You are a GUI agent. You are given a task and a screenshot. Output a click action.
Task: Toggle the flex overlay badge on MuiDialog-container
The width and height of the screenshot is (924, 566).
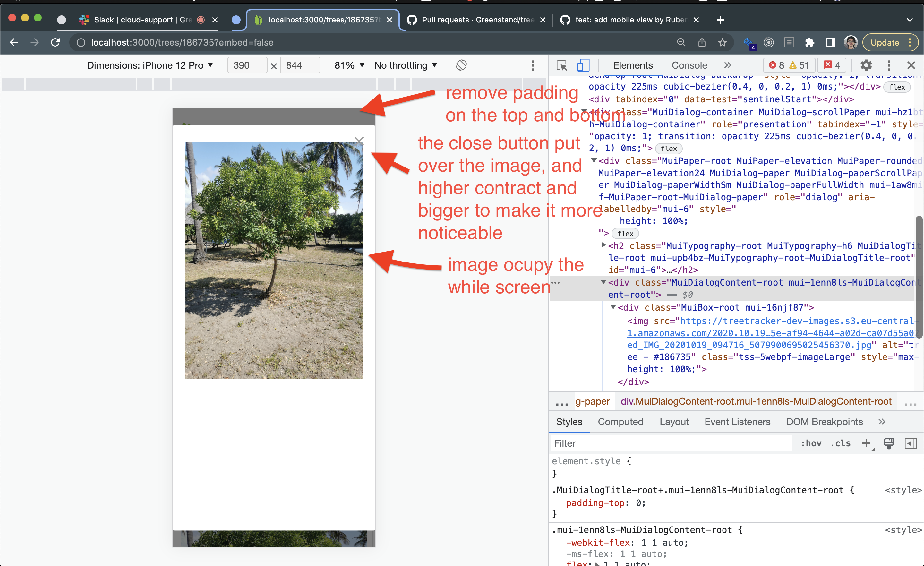(669, 149)
